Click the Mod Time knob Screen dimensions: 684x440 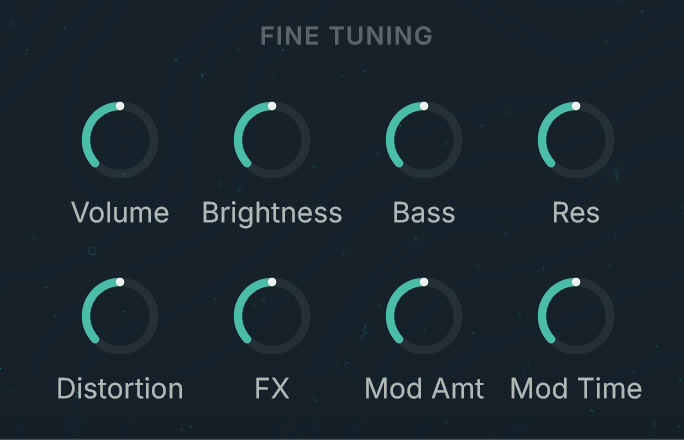click(x=576, y=318)
